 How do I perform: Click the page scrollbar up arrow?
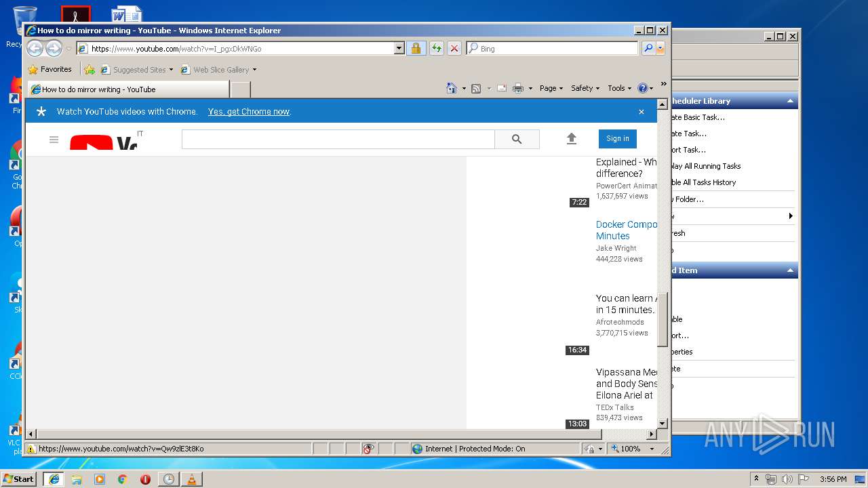tap(663, 104)
